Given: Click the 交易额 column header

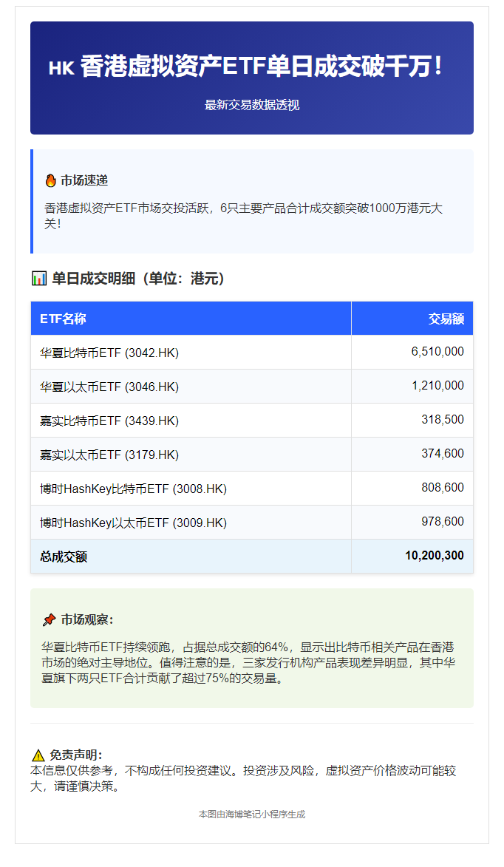Looking at the screenshot, I should tap(446, 319).
